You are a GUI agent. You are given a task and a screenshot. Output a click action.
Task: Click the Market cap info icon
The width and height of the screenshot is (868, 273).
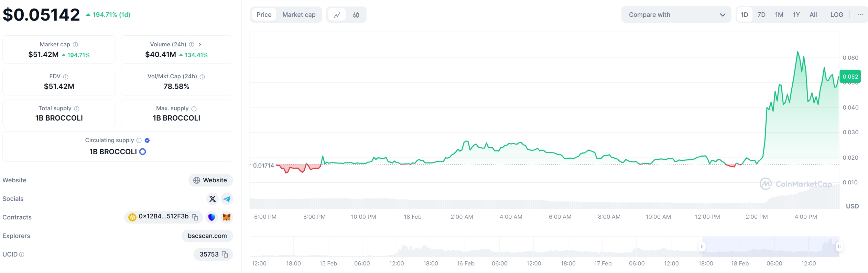[x=75, y=45]
